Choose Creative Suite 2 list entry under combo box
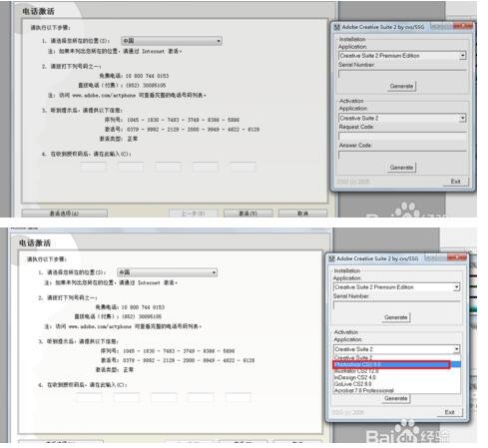Screen dimensions: 488x448 [396, 358]
